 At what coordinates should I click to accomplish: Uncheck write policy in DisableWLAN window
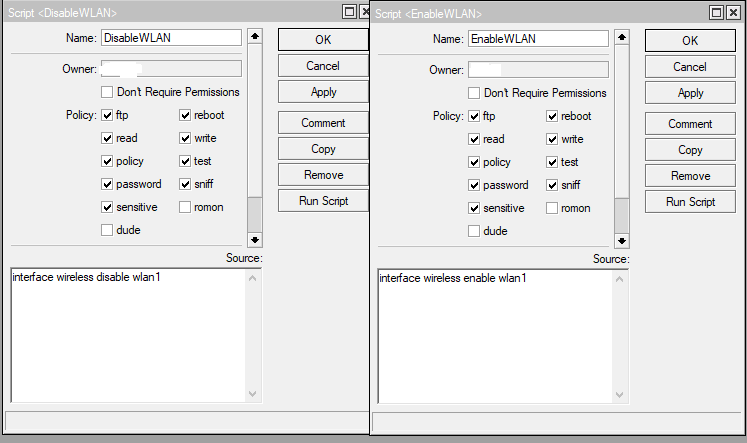(185, 138)
